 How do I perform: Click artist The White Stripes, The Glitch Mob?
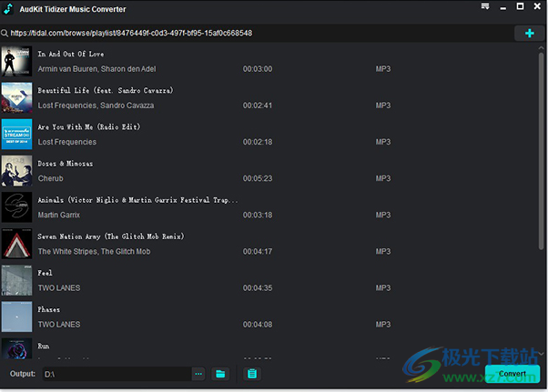[94, 251]
